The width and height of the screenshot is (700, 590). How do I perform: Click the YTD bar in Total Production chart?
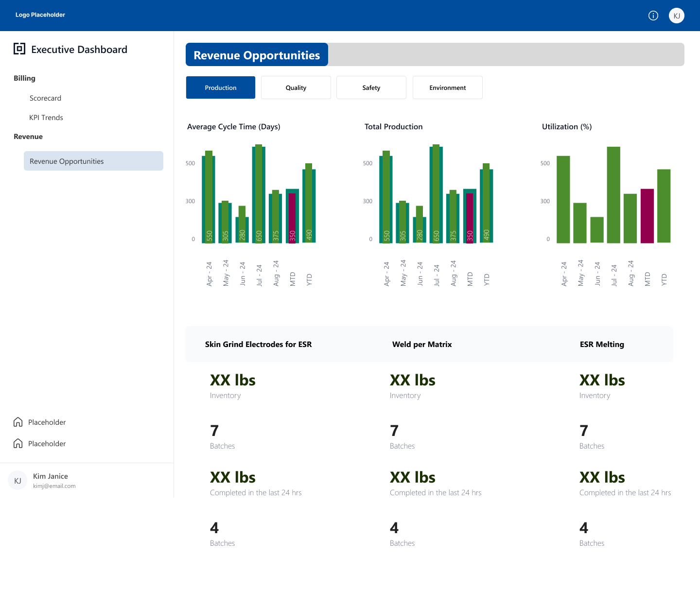pyautogui.click(x=486, y=203)
